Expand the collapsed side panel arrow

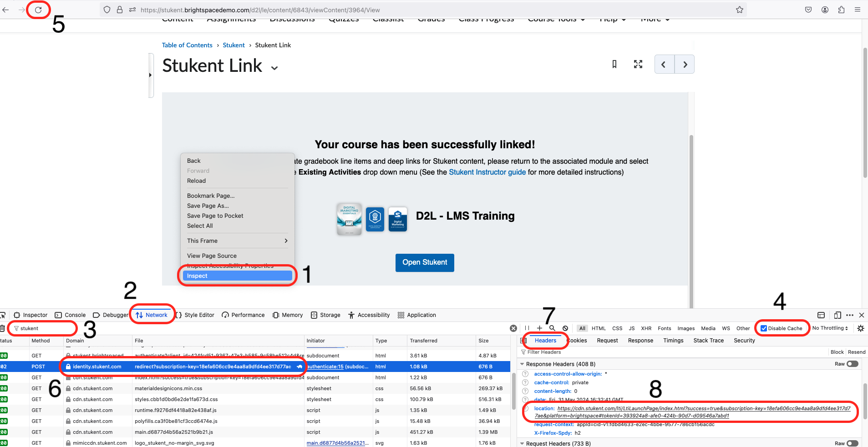click(150, 75)
